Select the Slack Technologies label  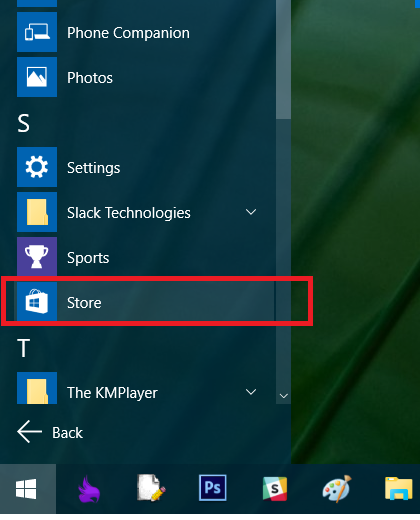[x=129, y=213]
